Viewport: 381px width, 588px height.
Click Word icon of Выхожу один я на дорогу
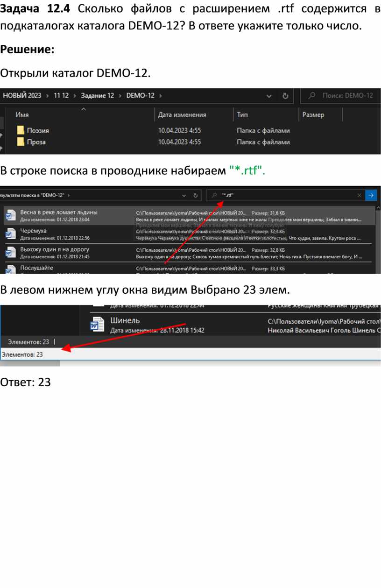point(10,253)
